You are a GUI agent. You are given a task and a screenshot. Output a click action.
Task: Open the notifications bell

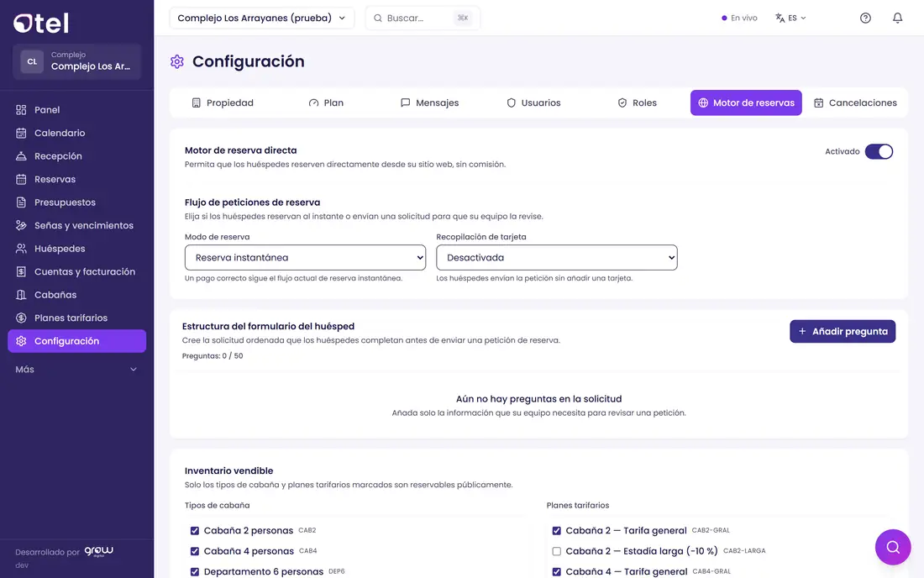897,18
